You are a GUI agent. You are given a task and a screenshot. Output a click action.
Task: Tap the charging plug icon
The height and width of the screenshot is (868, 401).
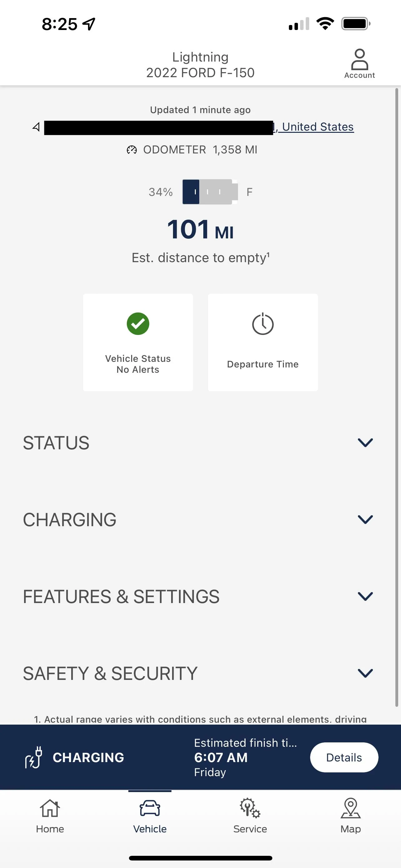(34, 757)
